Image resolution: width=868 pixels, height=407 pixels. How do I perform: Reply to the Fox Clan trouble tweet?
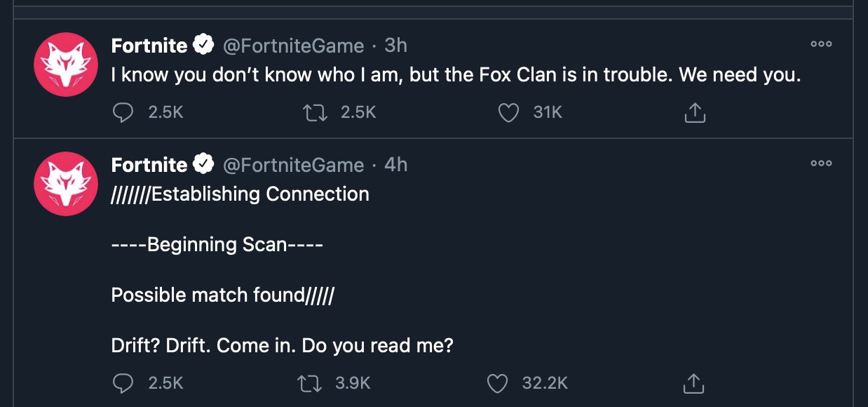[x=123, y=112]
